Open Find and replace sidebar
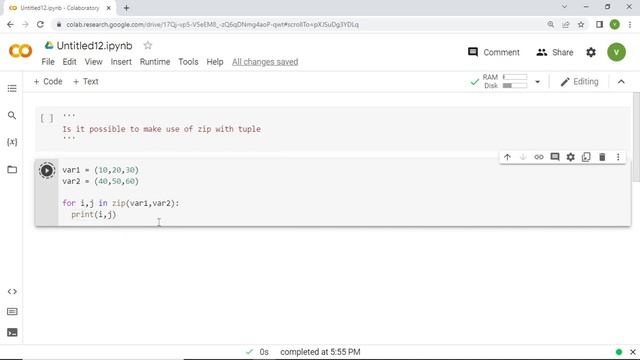Image resolution: width=640 pixels, height=360 pixels. click(12, 116)
